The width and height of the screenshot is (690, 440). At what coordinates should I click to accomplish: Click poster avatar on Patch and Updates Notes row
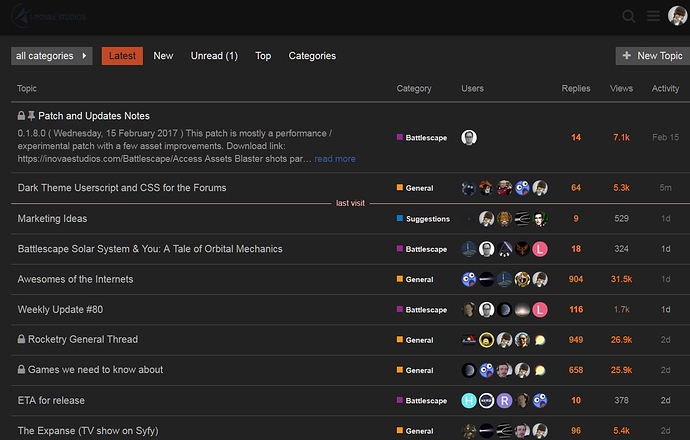[469, 137]
